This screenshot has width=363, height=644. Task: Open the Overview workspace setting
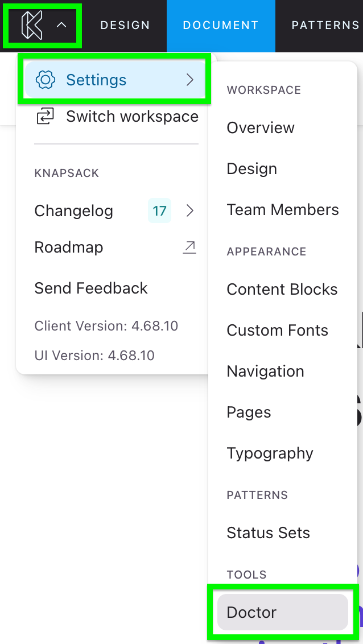pyautogui.click(x=261, y=128)
